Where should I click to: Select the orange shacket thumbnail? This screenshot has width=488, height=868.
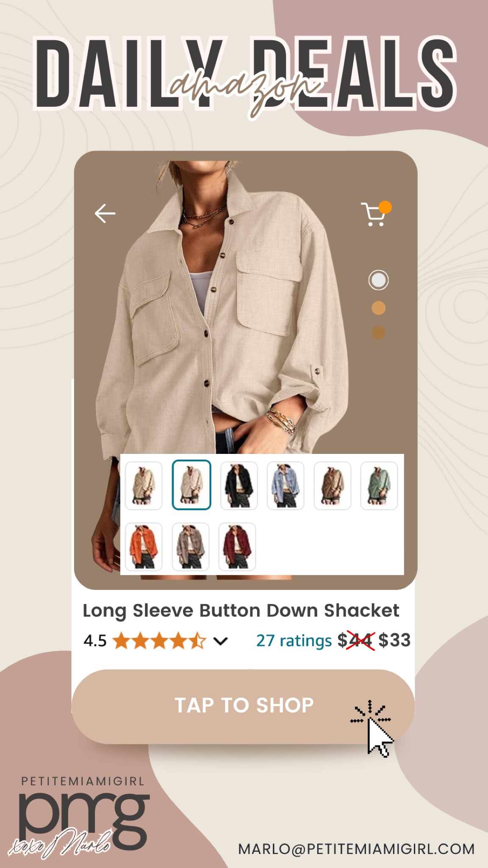tap(144, 547)
